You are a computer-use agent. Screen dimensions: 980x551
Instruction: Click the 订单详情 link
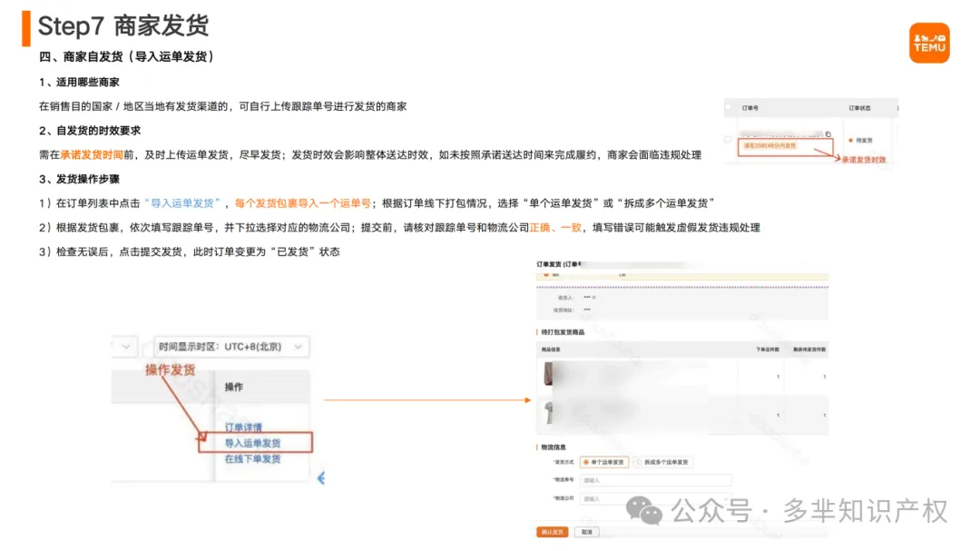tap(243, 428)
